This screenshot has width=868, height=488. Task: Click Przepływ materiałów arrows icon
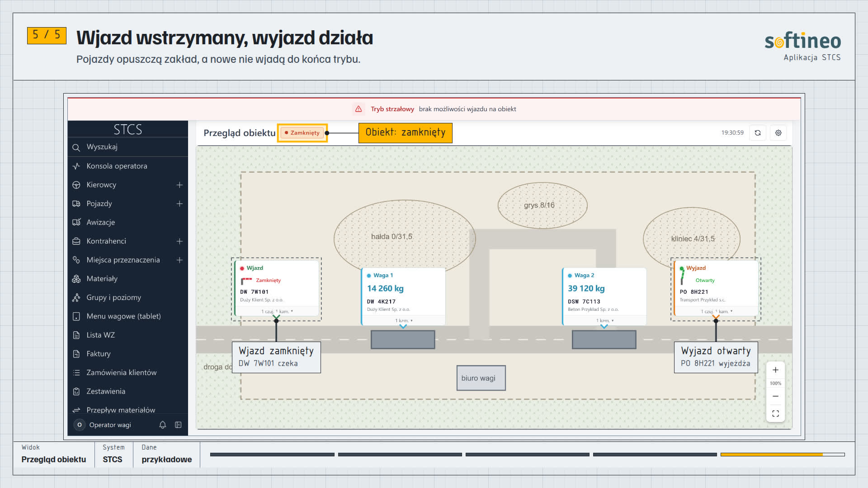coord(76,410)
